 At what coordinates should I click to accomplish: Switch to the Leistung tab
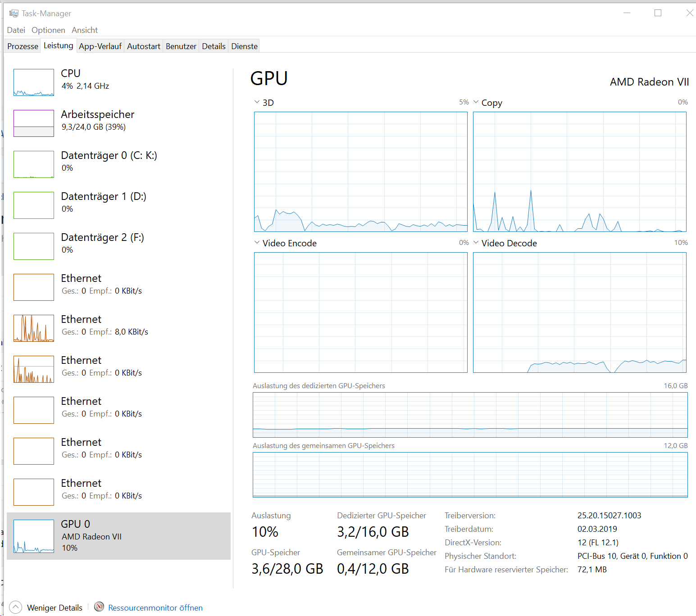(x=59, y=45)
